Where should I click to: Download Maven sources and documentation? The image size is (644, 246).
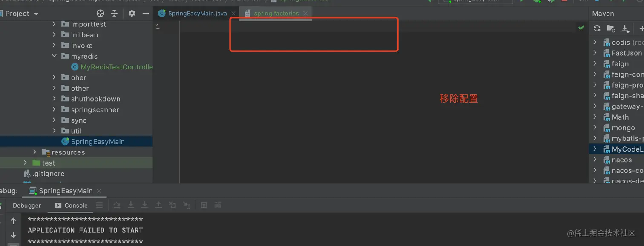tap(625, 29)
